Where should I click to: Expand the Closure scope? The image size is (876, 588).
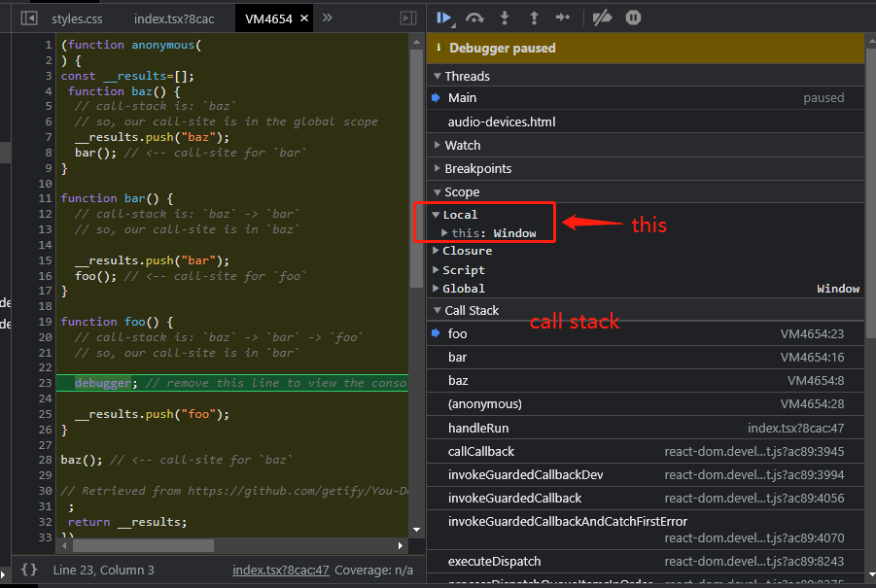(x=467, y=251)
